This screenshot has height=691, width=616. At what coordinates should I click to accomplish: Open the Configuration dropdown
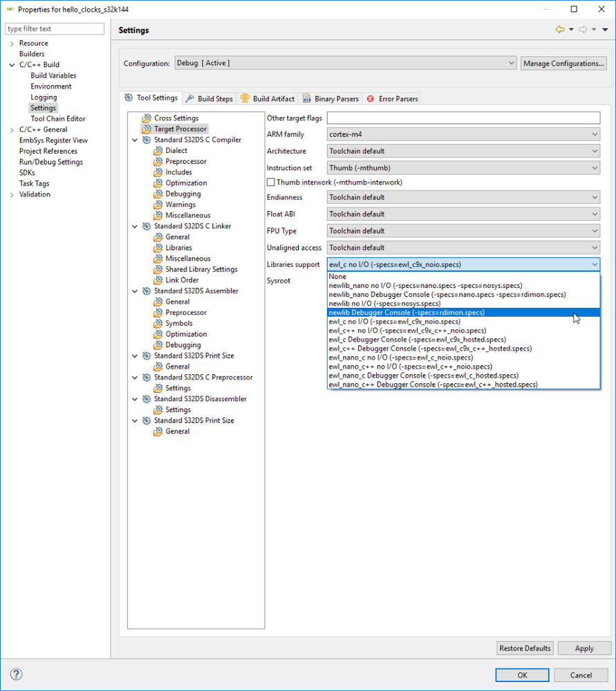tap(346, 63)
